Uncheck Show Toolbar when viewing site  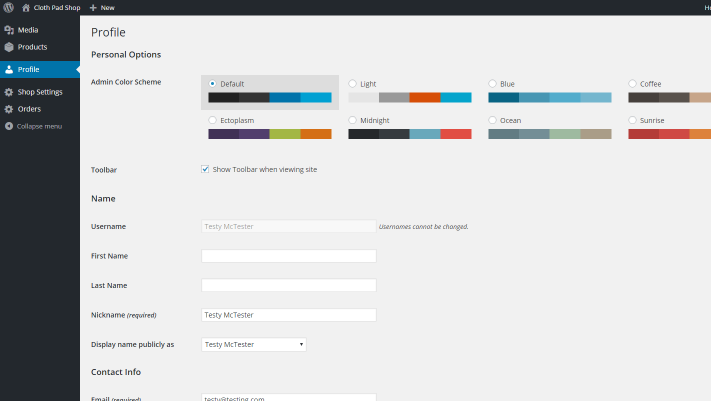(x=206, y=169)
